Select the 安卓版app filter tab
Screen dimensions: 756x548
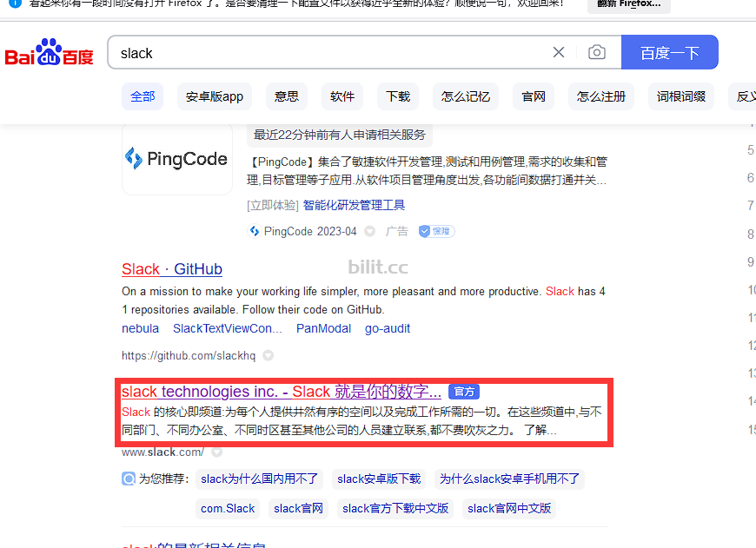coord(215,97)
